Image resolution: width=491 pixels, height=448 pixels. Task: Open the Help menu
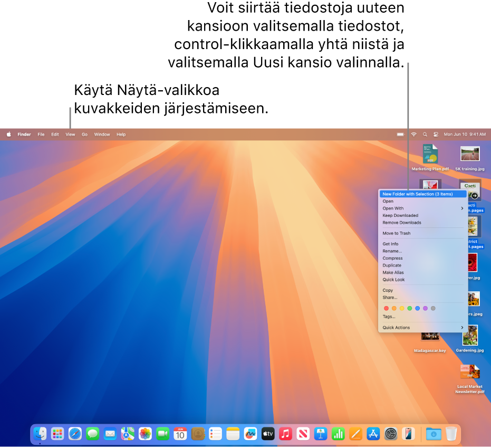121,135
